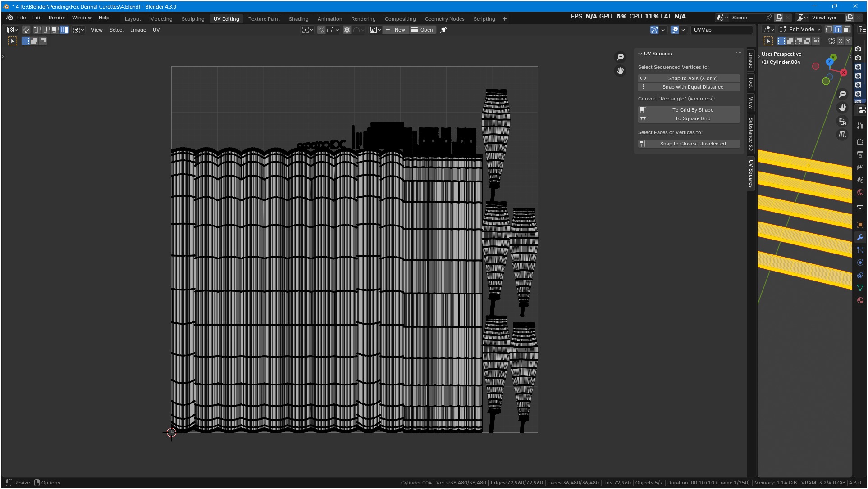The height and width of the screenshot is (489, 868).
Task: Toggle X mirror in 3D viewport header
Action: [x=840, y=41]
